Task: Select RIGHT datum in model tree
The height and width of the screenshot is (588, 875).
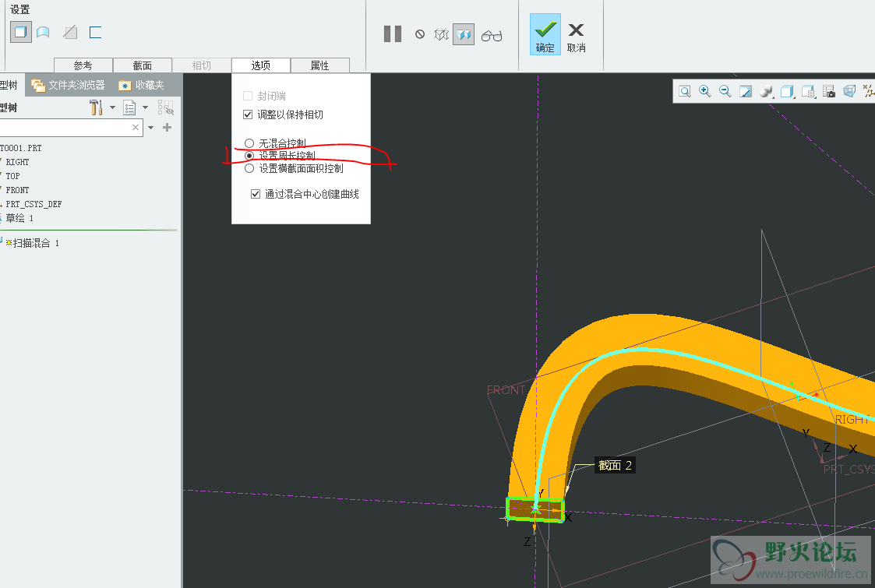Action: point(17,162)
